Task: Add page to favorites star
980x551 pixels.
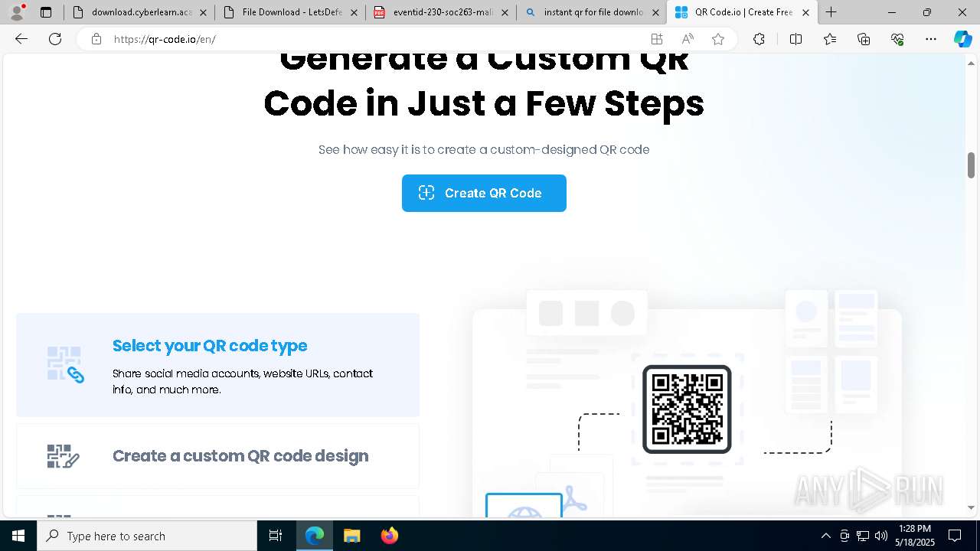Action: [x=718, y=39]
